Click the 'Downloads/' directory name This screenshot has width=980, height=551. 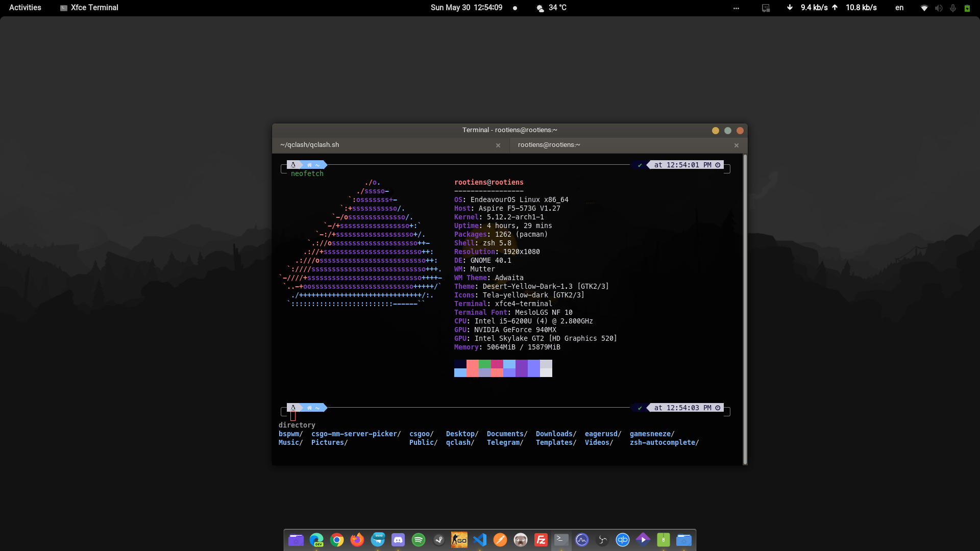[x=556, y=434]
